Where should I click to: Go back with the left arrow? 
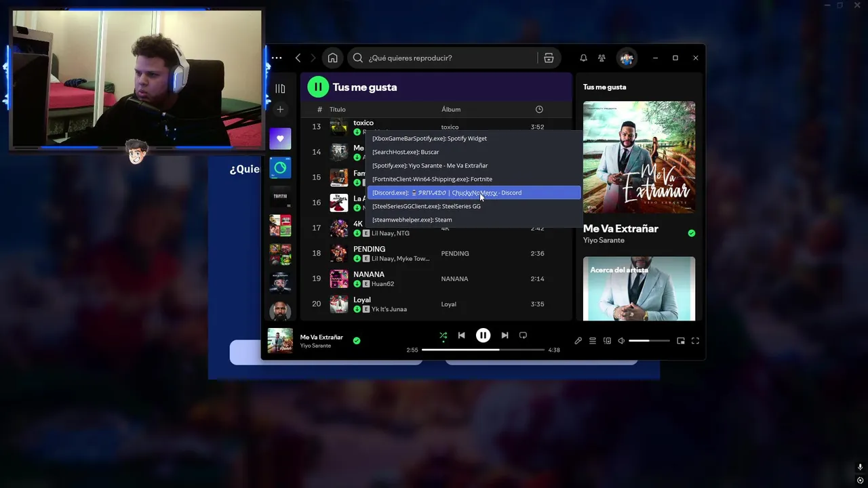tap(298, 58)
